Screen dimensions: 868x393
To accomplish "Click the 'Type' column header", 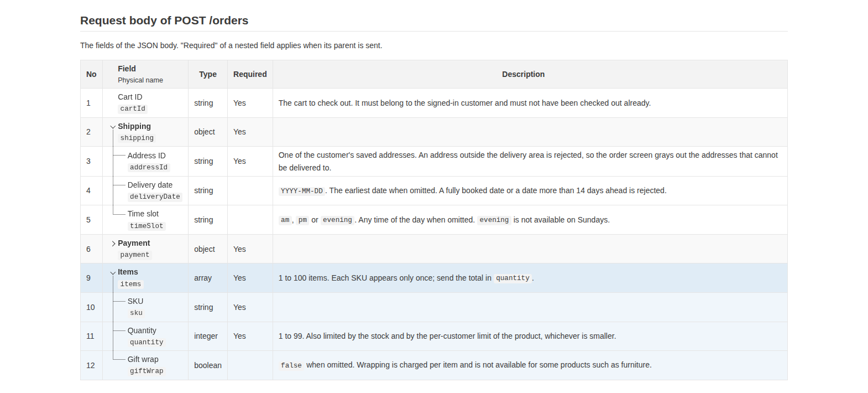I will click(x=208, y=74).
